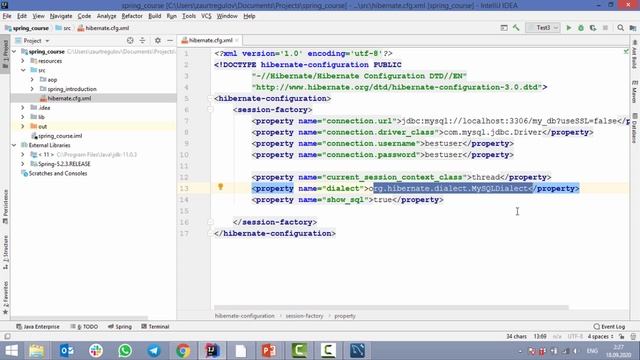Click the 13:69 line:column indicator
This screenshot has height=360, width=640.
pyautogui.click(x=540, y=337)
